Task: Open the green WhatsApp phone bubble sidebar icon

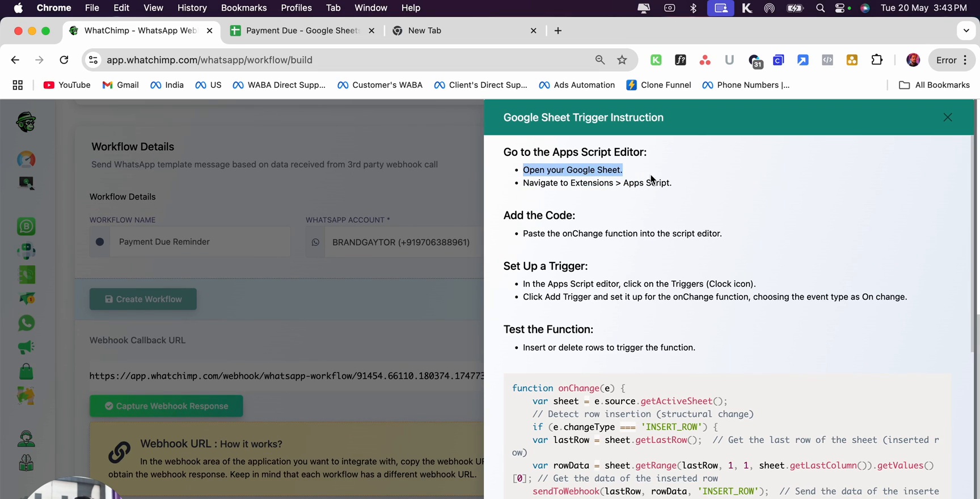Action: coord(26,323)
